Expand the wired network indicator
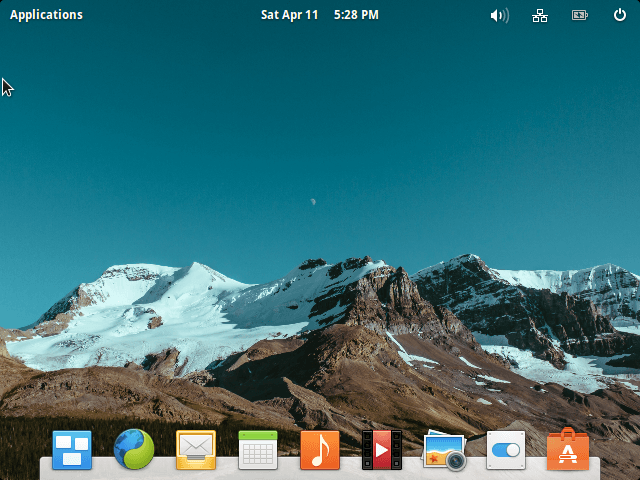The height and width of the screenshot is (480, 640). (x=540, y=15)
